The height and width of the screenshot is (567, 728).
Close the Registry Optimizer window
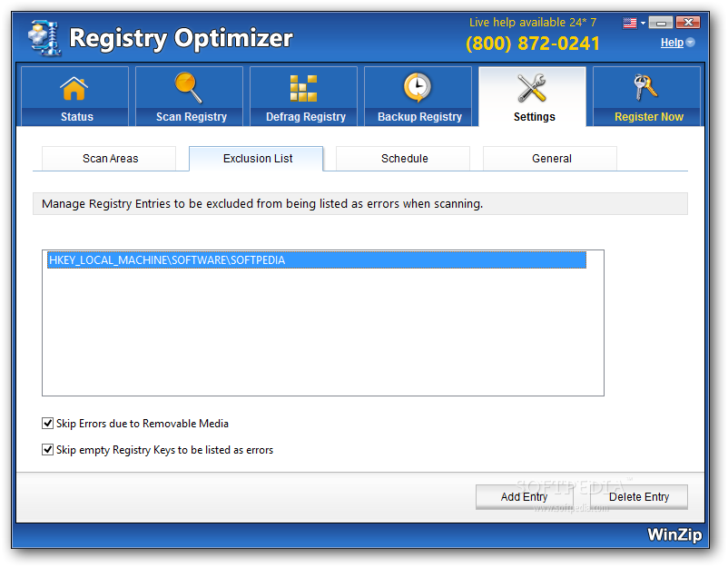coord(688,23)
